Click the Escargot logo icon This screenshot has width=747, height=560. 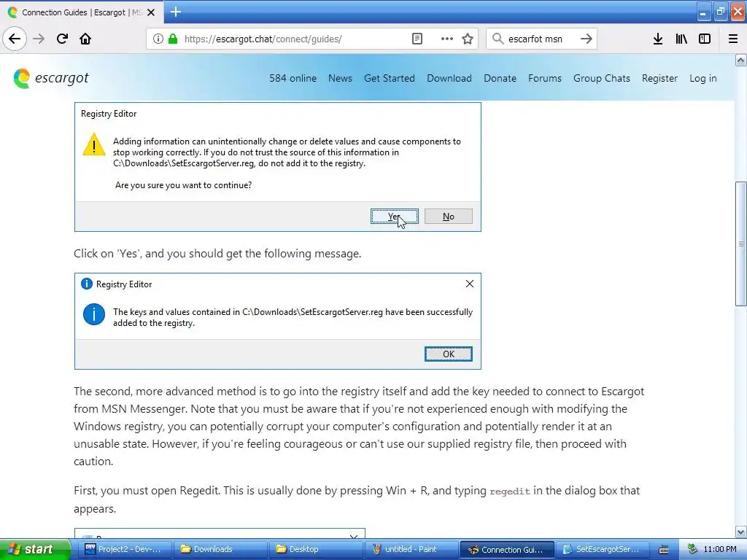(21, 78)
